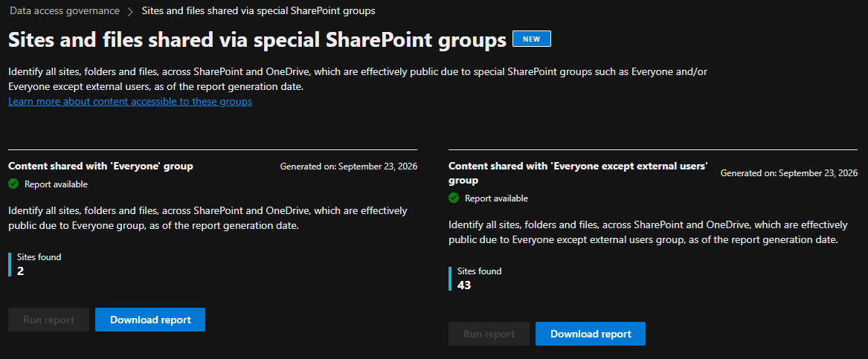Image resolution: width=868 pixels, height=359 pixels.
Task: Select 'Content shared with 'Everyone' group' heading
Action: [100, 166]
